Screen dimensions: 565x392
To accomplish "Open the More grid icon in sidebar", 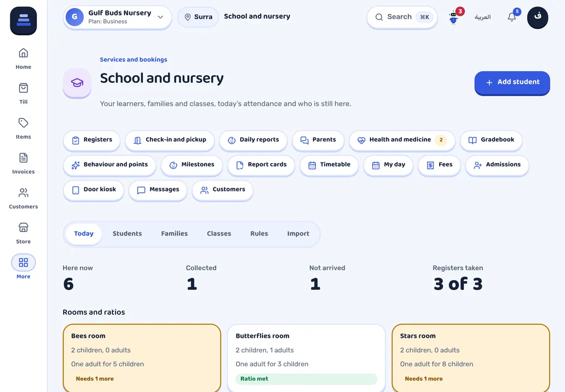I will pos(24,267).
